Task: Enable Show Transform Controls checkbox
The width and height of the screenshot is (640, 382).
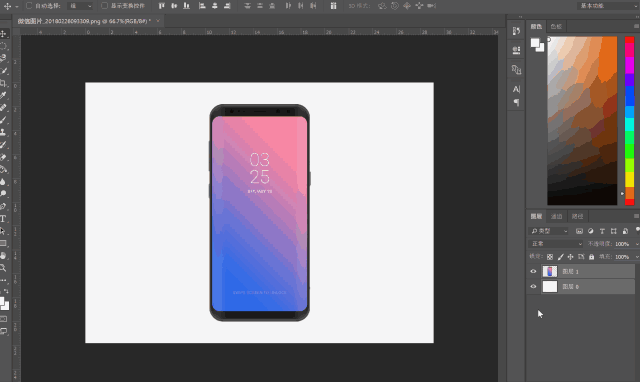Action: pos(104,6)
